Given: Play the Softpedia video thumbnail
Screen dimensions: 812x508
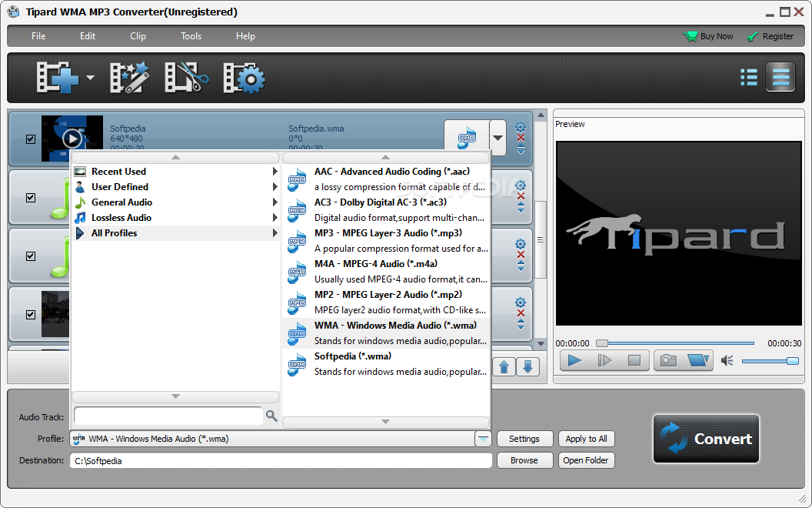Looking at the screenshot, I should tap(72, 139).
